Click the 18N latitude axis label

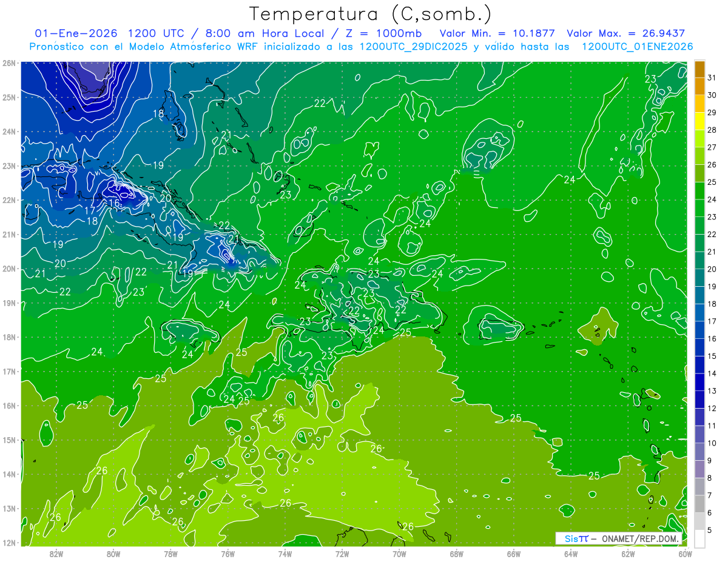(x=9, y=337)
